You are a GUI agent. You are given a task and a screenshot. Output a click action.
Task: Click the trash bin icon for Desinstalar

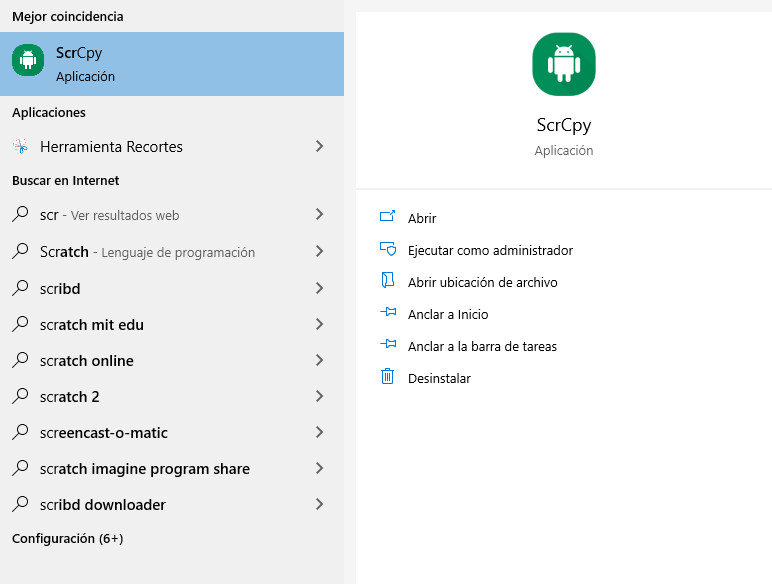387,376
